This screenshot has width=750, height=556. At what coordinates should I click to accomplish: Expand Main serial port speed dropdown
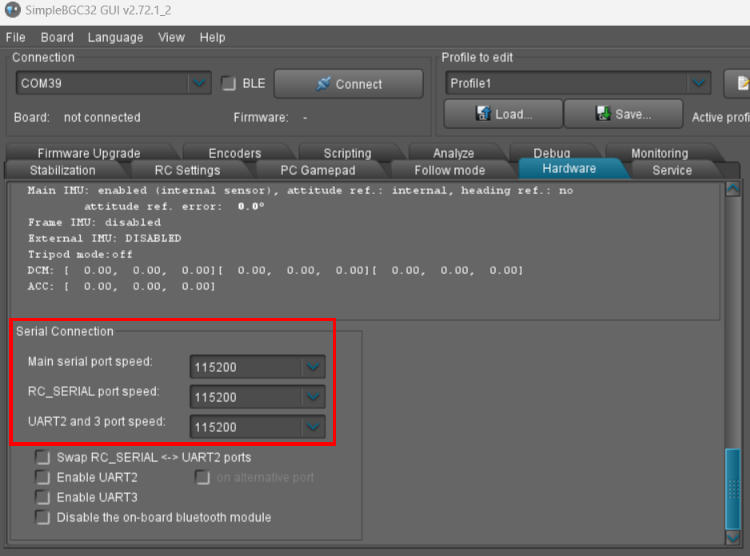[x=313, y=367]
